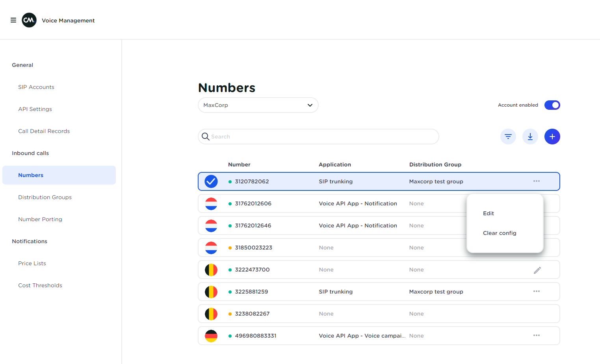Click into the Search field
The height and width of the screenshot is (364, 600).
pyautogui.click(x=318, y=137)
